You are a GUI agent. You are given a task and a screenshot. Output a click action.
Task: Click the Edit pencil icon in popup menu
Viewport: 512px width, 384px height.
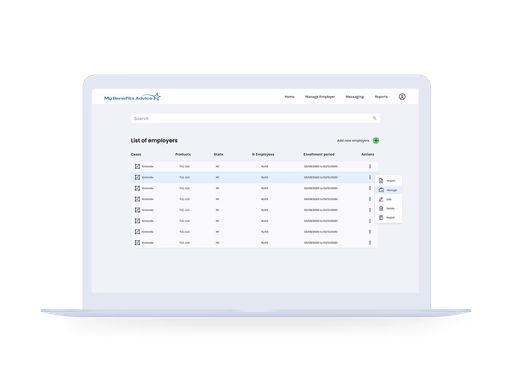click(381, 199)
